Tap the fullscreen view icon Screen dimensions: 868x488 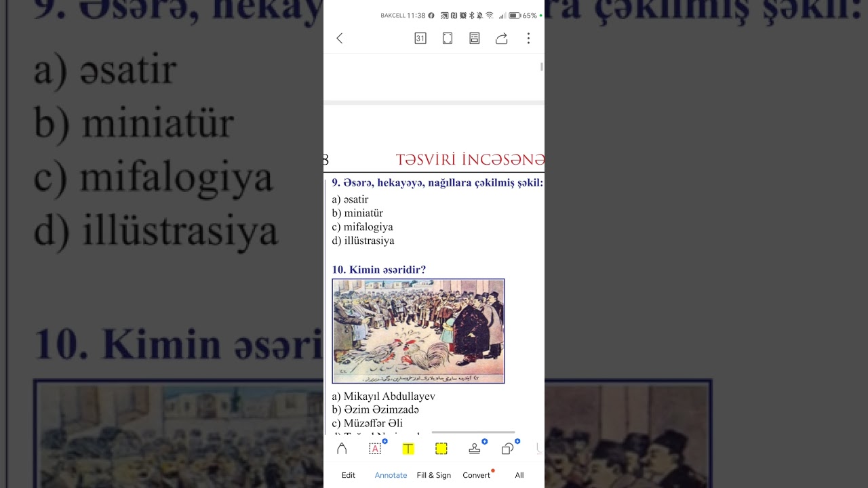[x=448, y=39]
